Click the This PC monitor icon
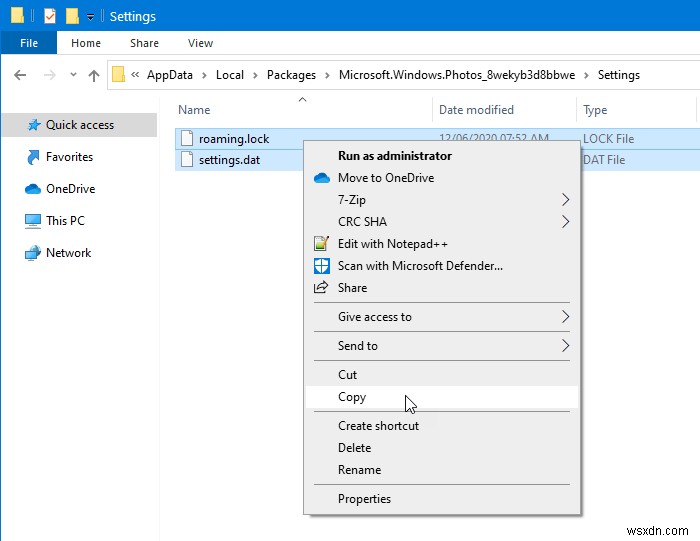700x541 pixels. click(x=33, y=221)
